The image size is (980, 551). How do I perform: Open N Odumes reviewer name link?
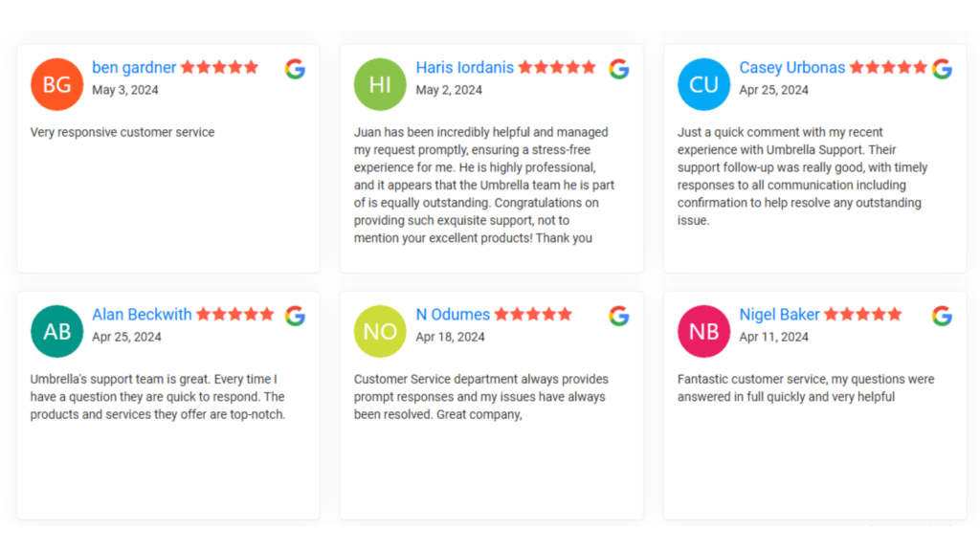[453, 314]
